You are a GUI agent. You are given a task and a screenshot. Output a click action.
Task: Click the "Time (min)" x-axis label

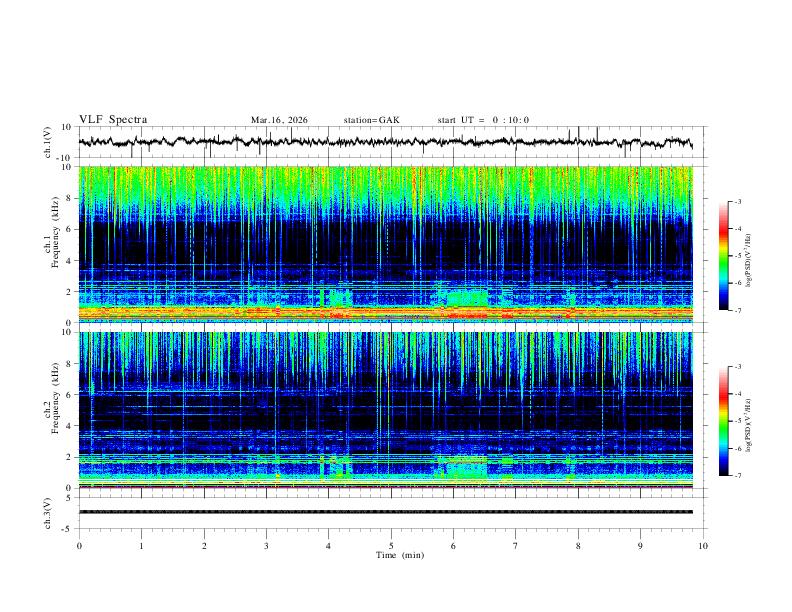400,555
